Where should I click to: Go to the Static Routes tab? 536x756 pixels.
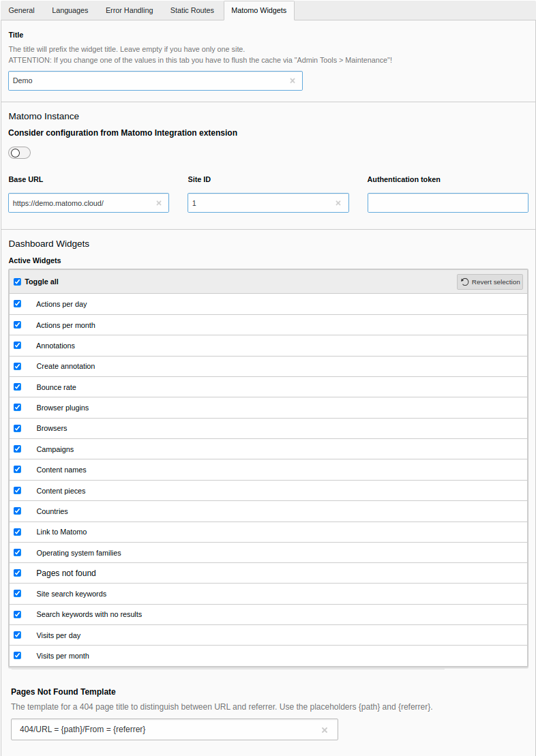coord(192,10)
